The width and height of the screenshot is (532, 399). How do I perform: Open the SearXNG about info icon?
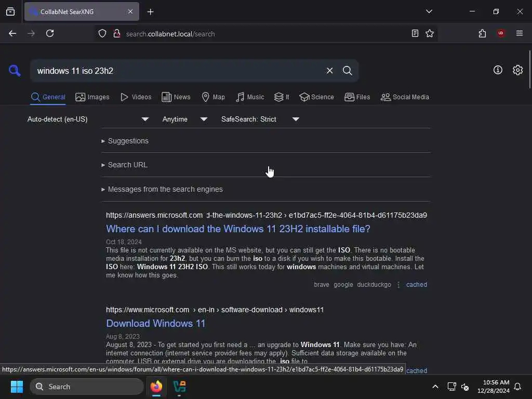[x=498, y=70]
